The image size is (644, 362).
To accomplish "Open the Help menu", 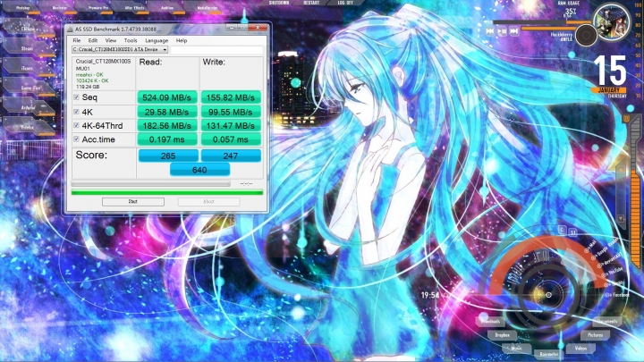I will click(182, 40).
